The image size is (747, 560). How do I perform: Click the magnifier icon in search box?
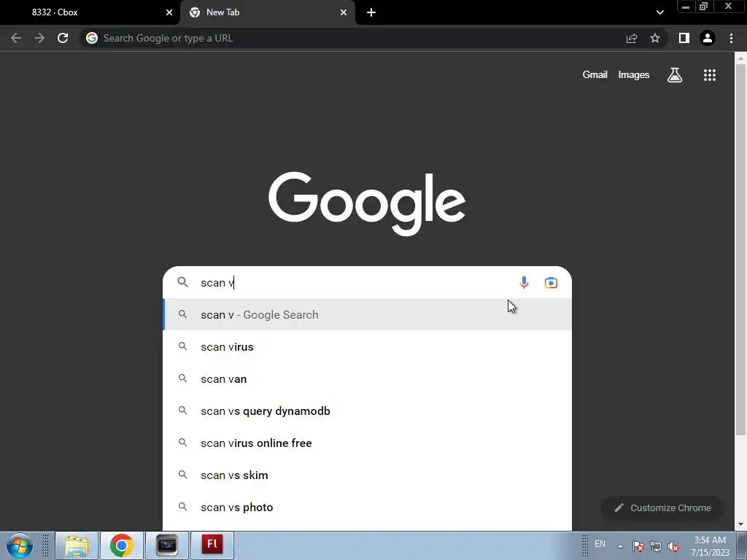[x=183, y=282]
